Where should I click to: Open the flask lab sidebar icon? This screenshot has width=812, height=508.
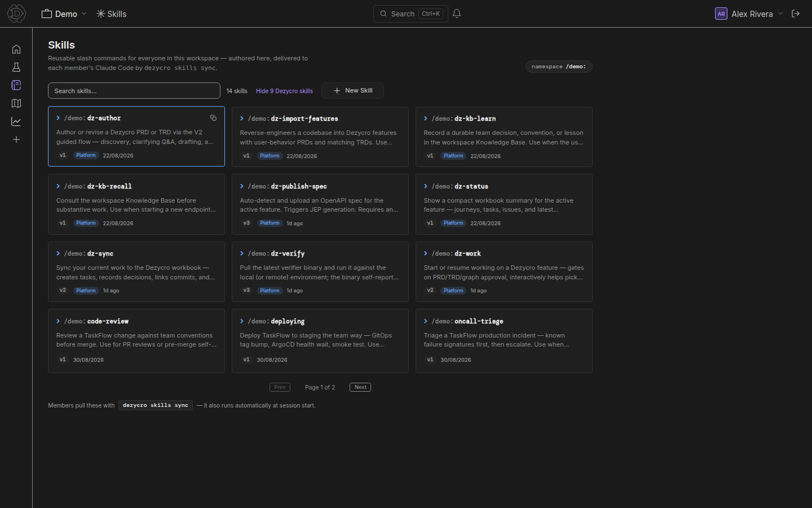(x=16, y=67)
